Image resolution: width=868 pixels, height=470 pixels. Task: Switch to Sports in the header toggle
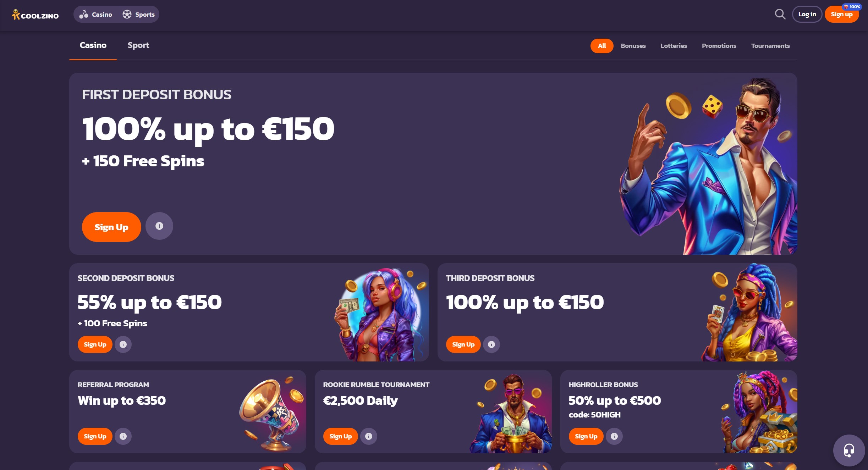coord(139,15)
